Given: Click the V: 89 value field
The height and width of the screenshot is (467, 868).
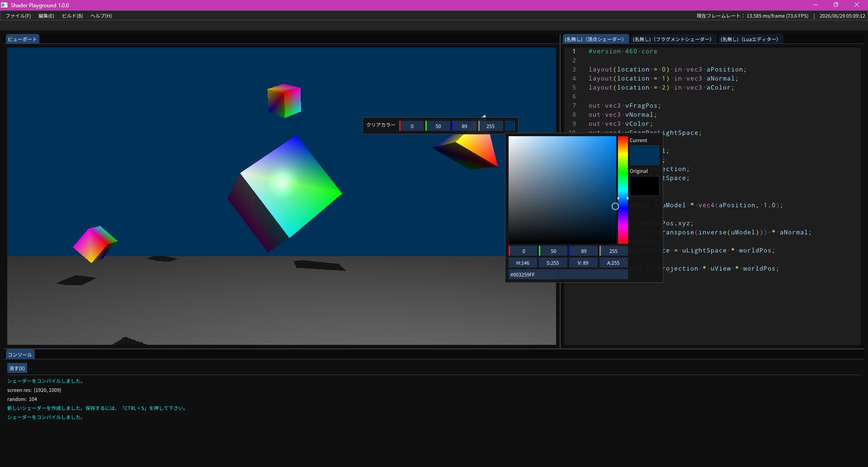Looking at the screenshot, I should [x=584, y=263].
